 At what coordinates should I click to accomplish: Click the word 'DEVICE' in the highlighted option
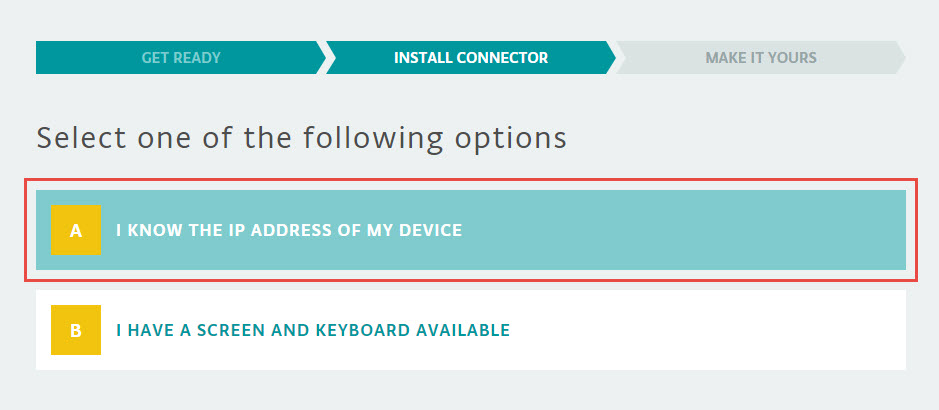[x=432, y=230]
